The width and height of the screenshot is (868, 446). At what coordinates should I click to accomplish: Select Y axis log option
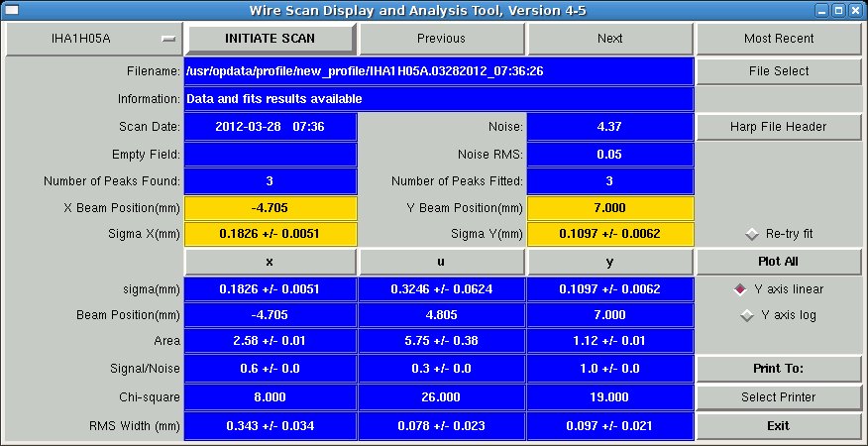coord(778,315)
